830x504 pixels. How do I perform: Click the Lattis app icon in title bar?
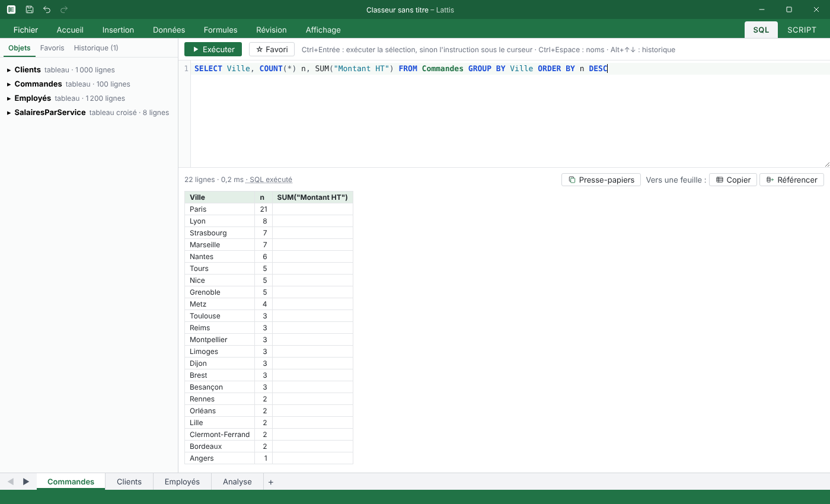point(11,9)
